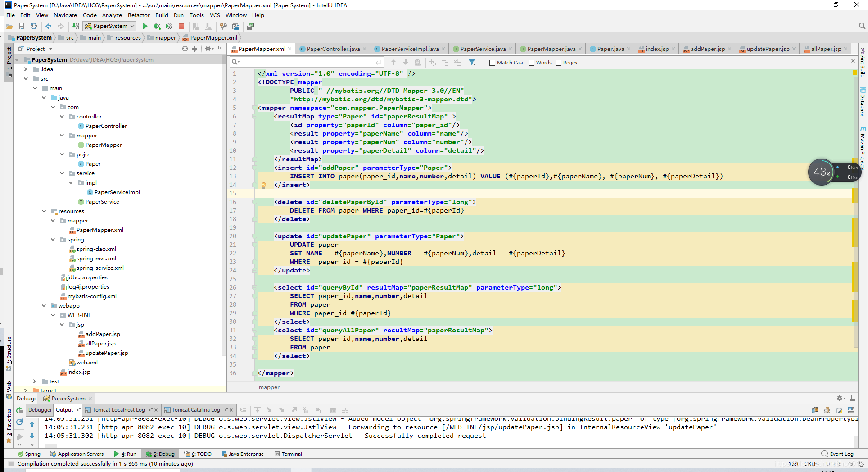
Task: Open the Spring tool window
Action: 29,454
